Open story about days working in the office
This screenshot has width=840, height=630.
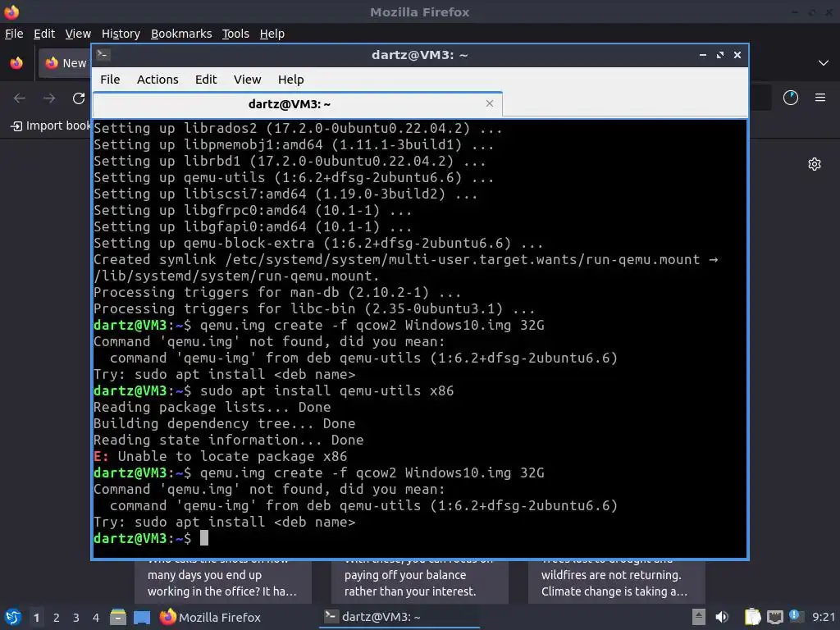point(223,582)
